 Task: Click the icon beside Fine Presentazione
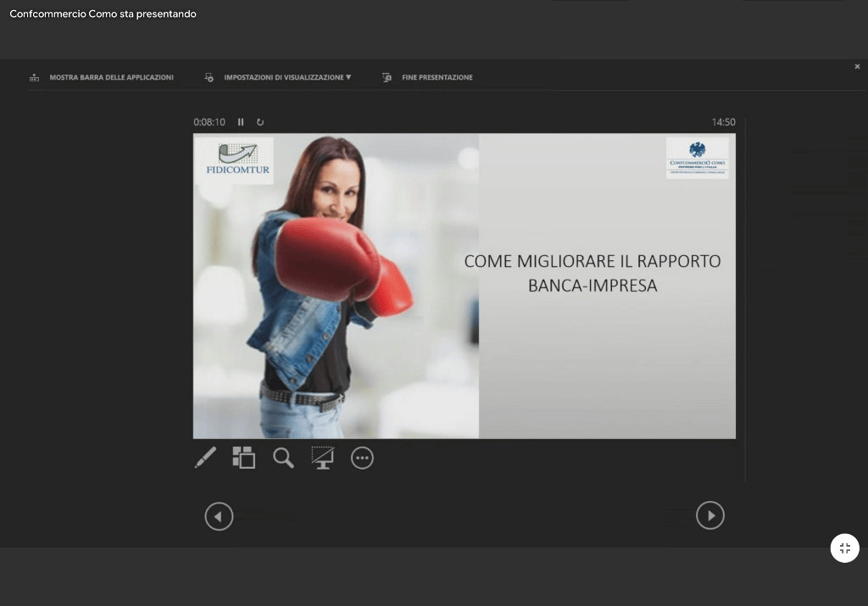click(x=387, y=77)
